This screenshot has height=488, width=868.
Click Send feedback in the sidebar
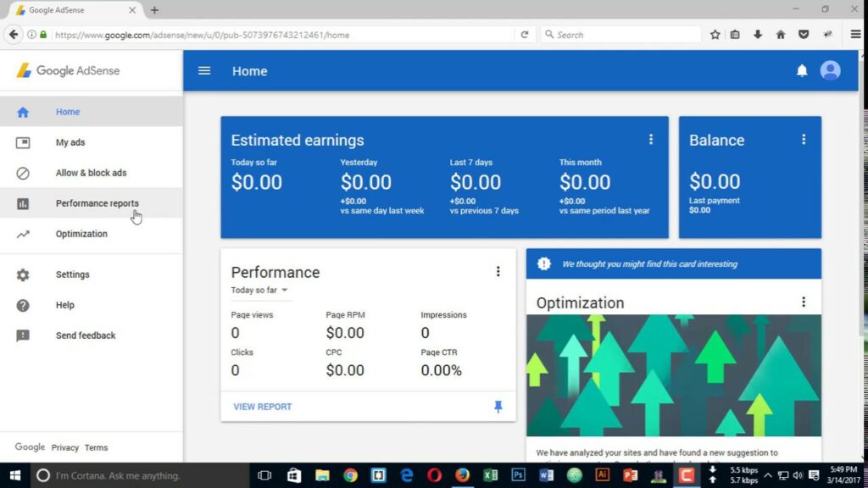pos(92,335)
